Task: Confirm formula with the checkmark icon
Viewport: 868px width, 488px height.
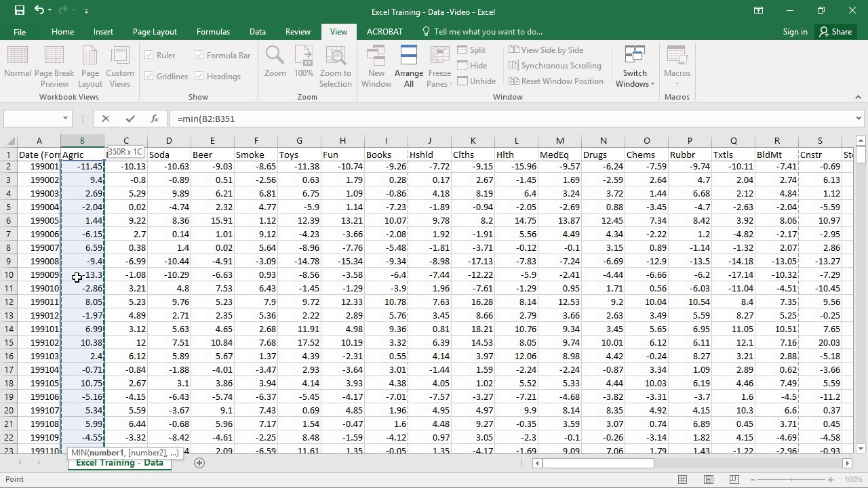Action: tap(130, 119)
